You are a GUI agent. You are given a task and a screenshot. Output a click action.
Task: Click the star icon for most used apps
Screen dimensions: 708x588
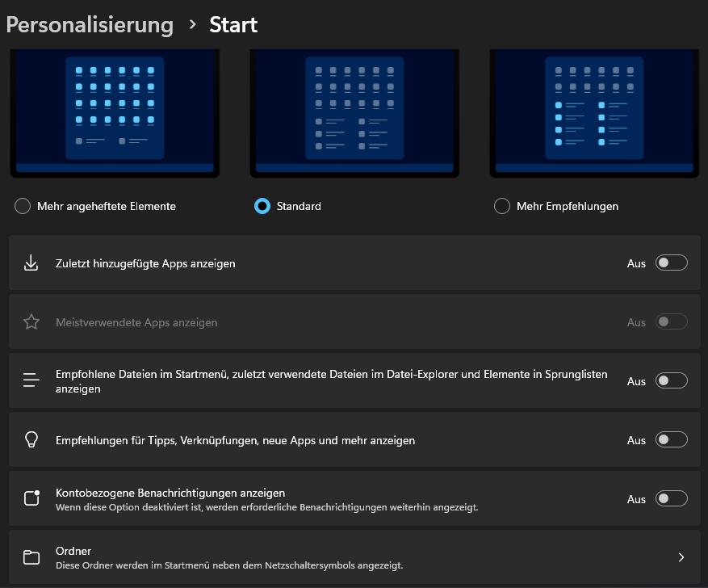pyautogui.click(x=31, y=322)
